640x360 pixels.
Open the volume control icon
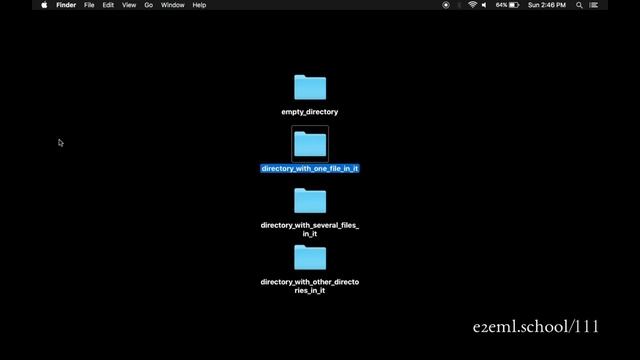tap(484, 5)
